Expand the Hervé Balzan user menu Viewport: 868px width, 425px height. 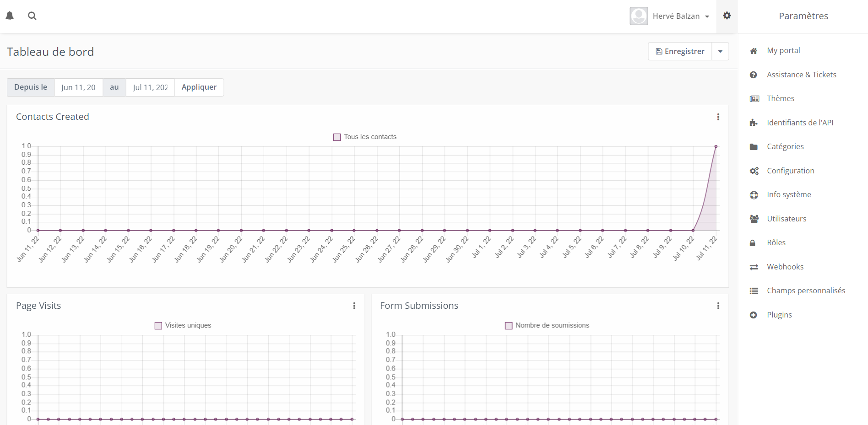click(681, 16)
